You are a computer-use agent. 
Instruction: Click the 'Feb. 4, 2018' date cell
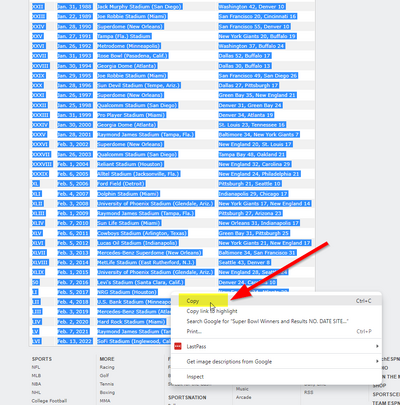tap(73, 302)
